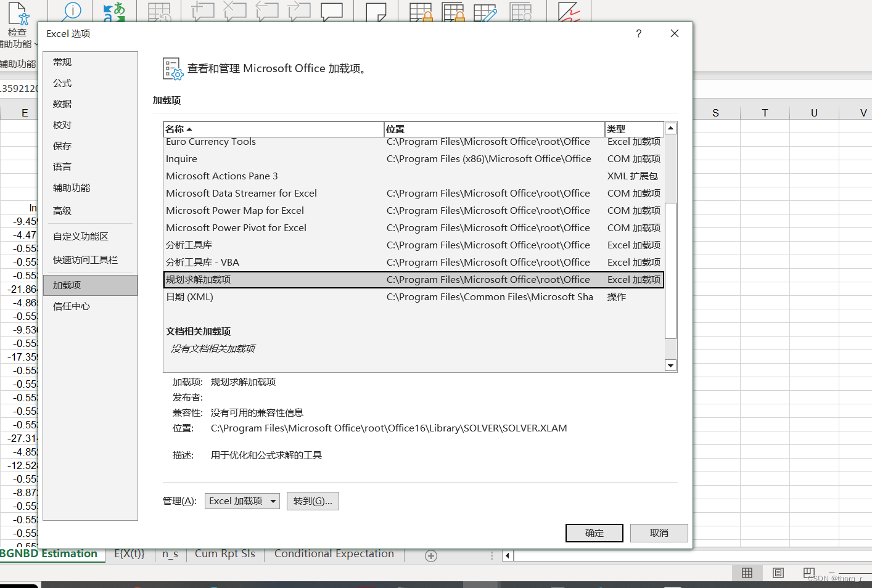Open the 信任中心 options category

(x=90, y=306)
